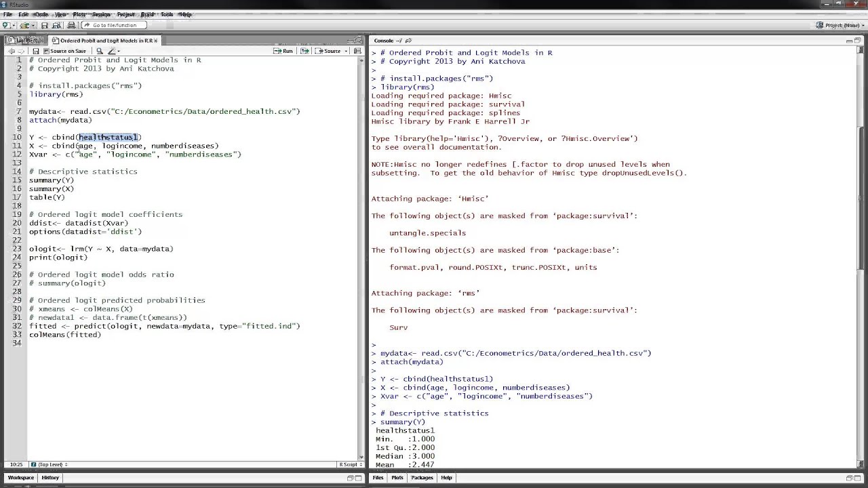Re-run the previous code region
868x488 pixels.
pos(304,51)
